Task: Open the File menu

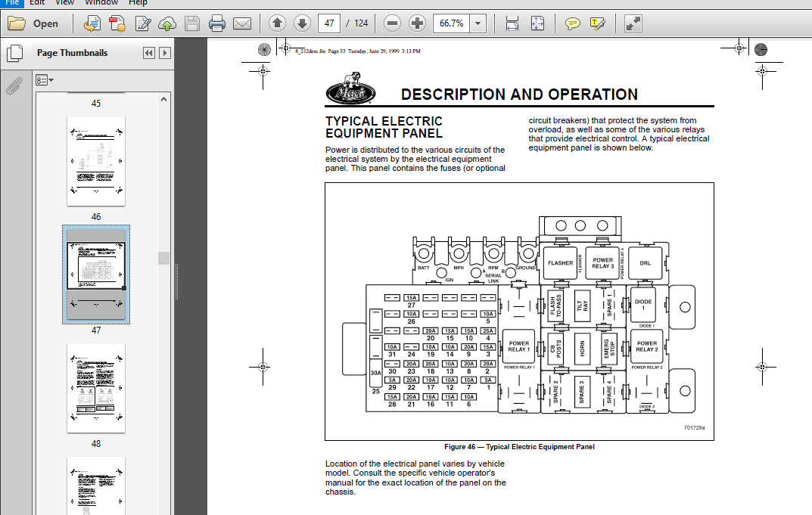Action: [12, 3]
